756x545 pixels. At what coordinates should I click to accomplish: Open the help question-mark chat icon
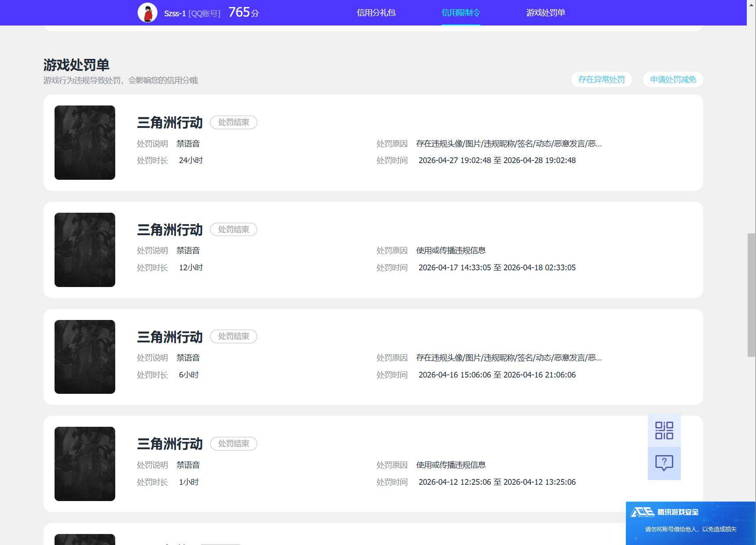(664, 463)
